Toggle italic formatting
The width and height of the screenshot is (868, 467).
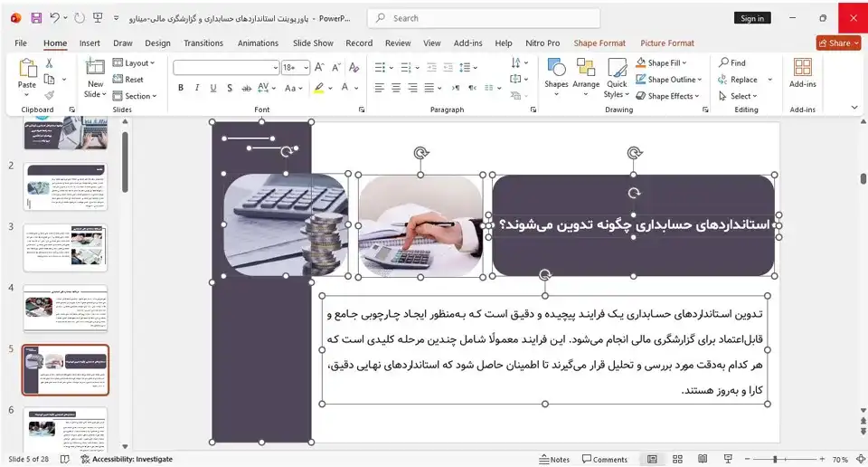click(x=196, y=88)
